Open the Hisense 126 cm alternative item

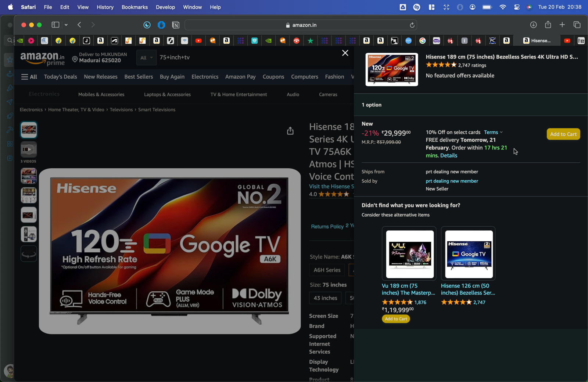468,289
